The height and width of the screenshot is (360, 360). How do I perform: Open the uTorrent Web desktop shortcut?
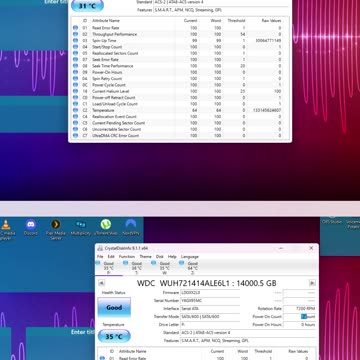tap(106, 228)
